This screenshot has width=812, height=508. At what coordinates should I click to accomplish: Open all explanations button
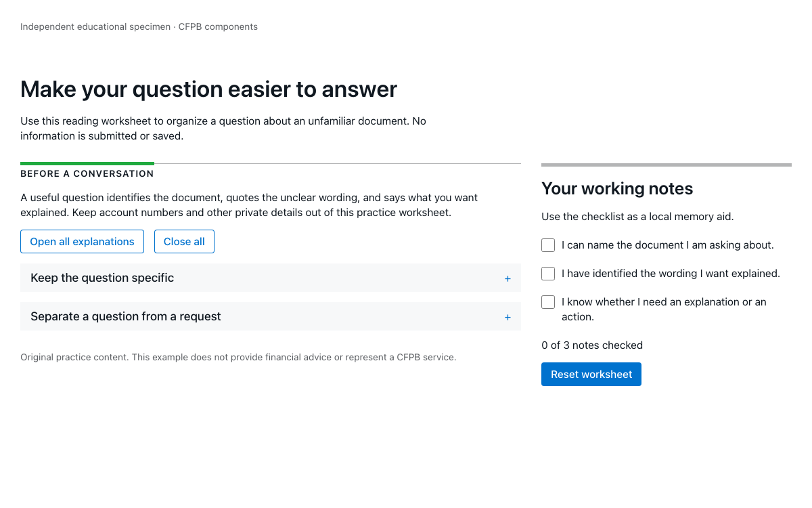(82, 242)
